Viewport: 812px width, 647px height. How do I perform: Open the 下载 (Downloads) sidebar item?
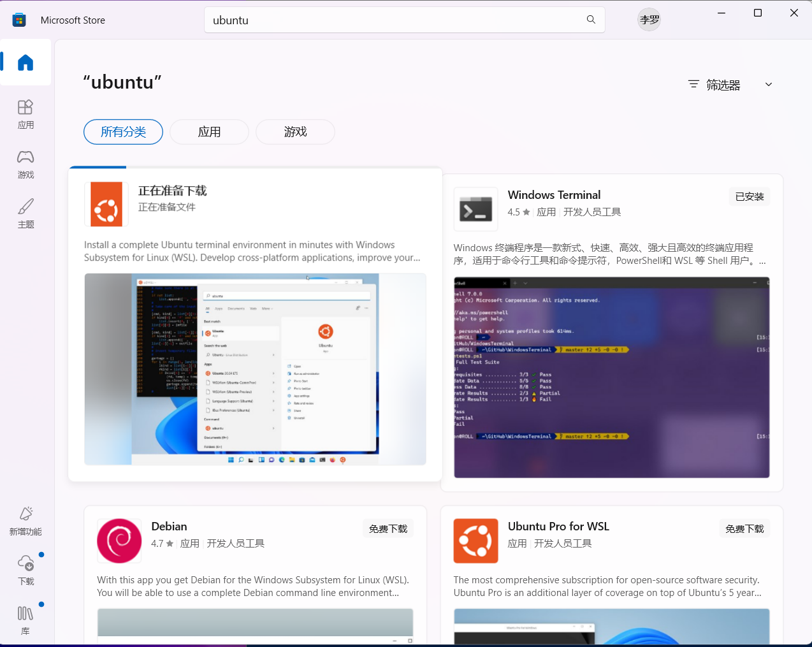pos(25,571)
